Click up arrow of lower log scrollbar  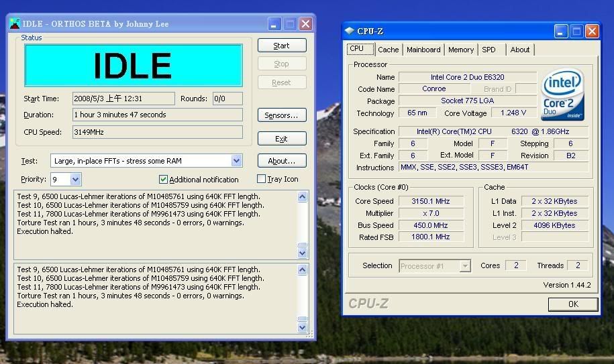click(302, 269)
